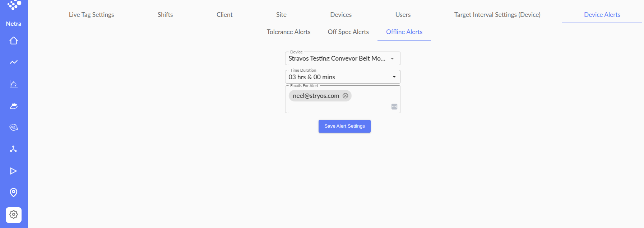Image resolution: width=644 pixels, height=228 pixels.
Task: Click the conveyor pile sidebar icon
Action: [x=14, y=106]
